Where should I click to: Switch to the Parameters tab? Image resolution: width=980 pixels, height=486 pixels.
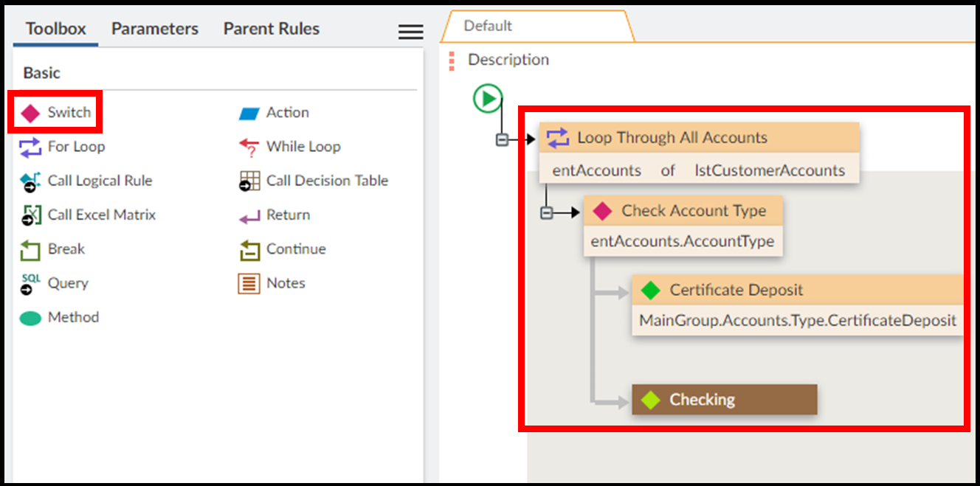click(x=155, y=29)
